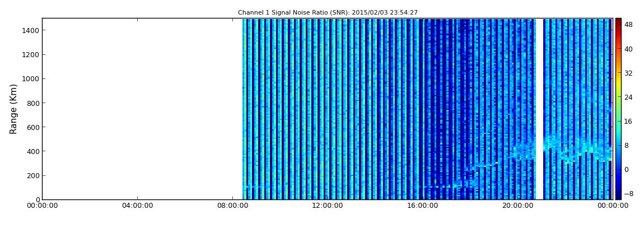Click the colorbar value '-8'

click(x=628, y=194)
